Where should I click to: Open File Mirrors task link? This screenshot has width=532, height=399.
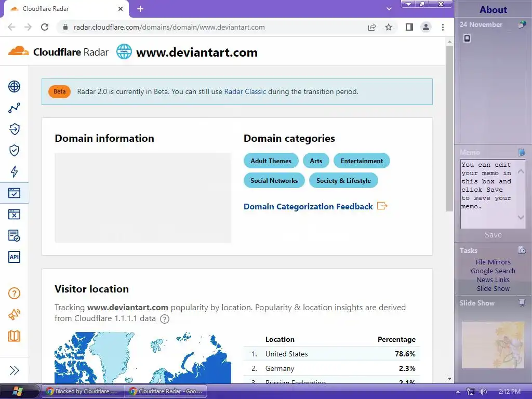[x=493, y=262]
